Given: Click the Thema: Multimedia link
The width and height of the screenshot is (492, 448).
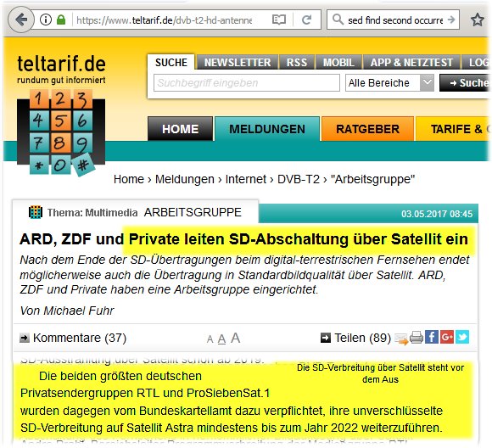Looking at the screenshot, I should tap(92, 212).
